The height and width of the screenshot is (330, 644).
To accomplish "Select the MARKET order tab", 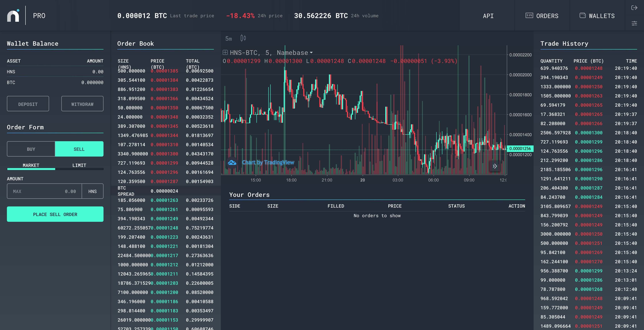I will point(31,165).
